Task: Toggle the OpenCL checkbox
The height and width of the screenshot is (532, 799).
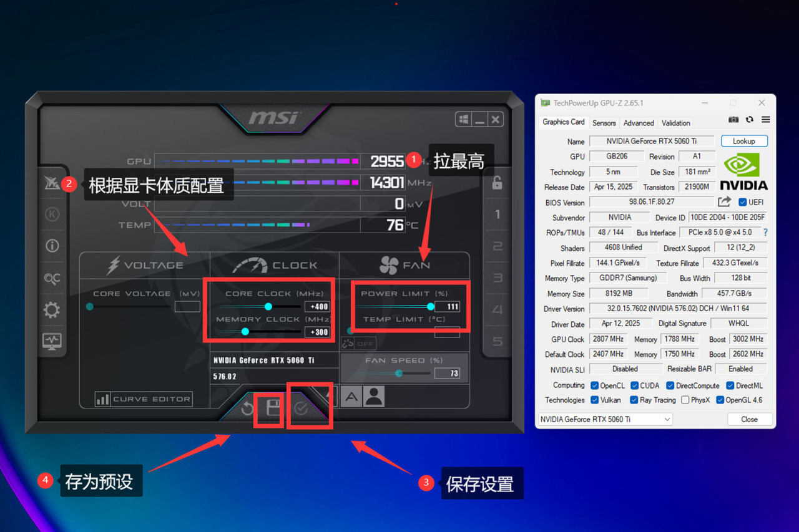Action: (595, 385)
